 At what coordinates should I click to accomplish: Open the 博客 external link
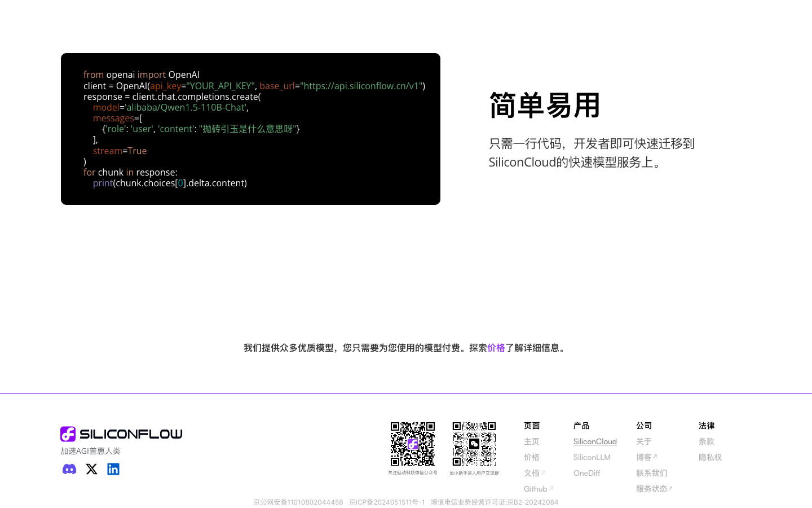pyautogui.click(x=647, y=457)
